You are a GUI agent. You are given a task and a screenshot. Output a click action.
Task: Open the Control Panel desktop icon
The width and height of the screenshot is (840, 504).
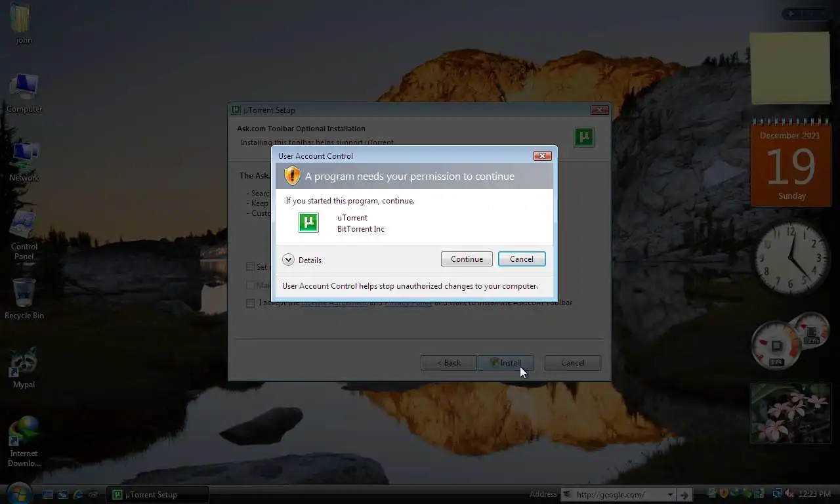pyautogui.click(x=24, y=235)
